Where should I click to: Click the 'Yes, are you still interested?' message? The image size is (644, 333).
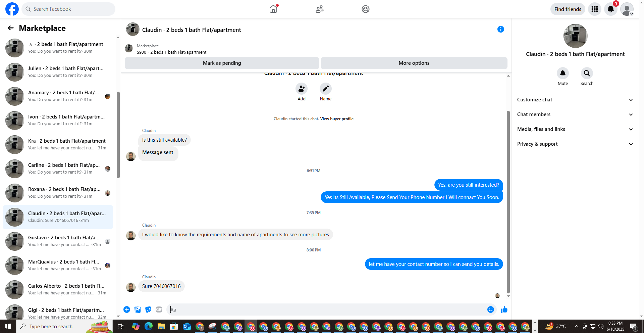469,185
